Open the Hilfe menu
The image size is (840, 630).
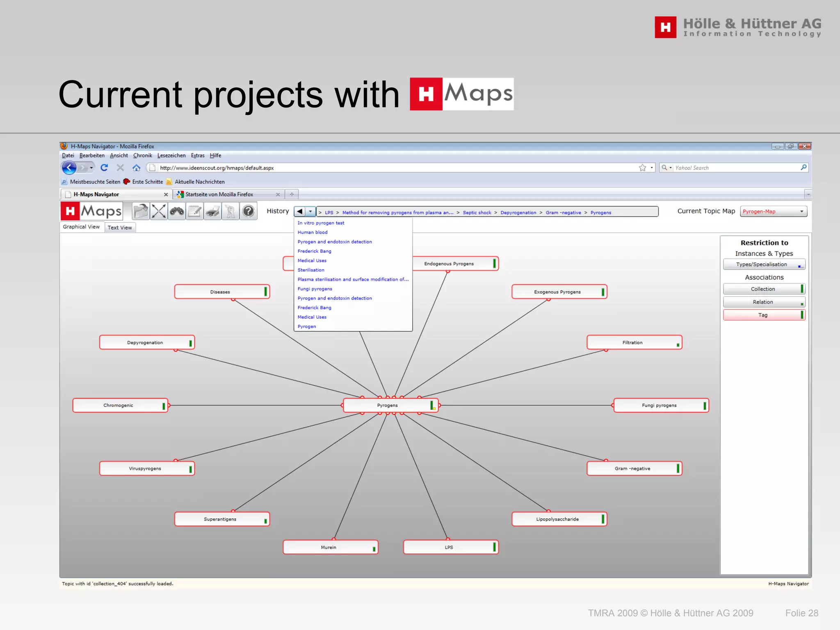coord(215,155)
